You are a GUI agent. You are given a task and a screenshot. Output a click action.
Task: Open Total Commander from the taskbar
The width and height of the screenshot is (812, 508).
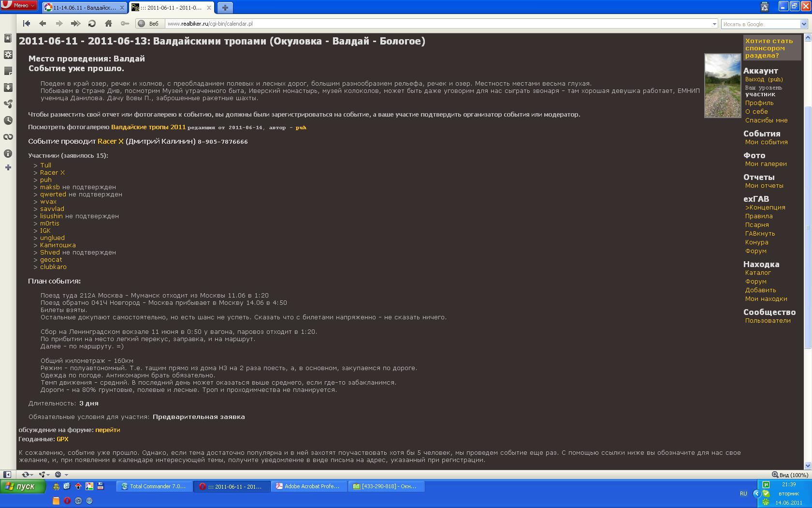(154, 486)
